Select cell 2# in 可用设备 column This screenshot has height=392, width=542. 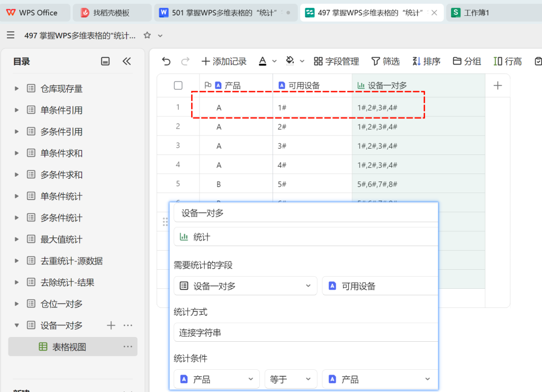pyautogui.click(x=312, y=127)
